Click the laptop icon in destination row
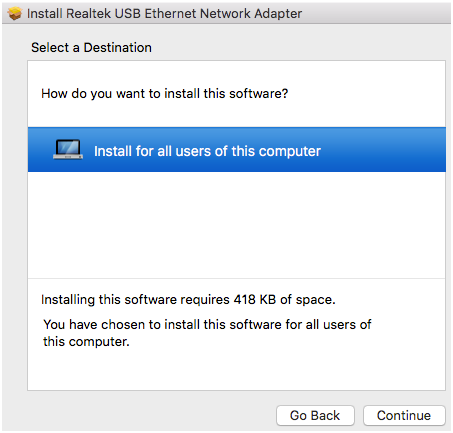Screen dimensions: 453x433 pyautogui.click(x=68, y=149)
